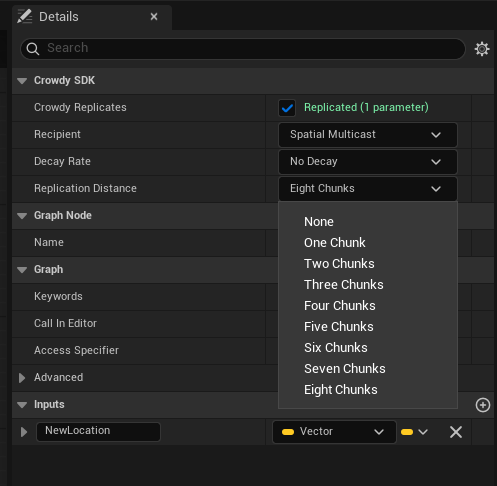Click the Keywords property label
The height and width of the screenshot is (486, 497).
pos(58,296)
